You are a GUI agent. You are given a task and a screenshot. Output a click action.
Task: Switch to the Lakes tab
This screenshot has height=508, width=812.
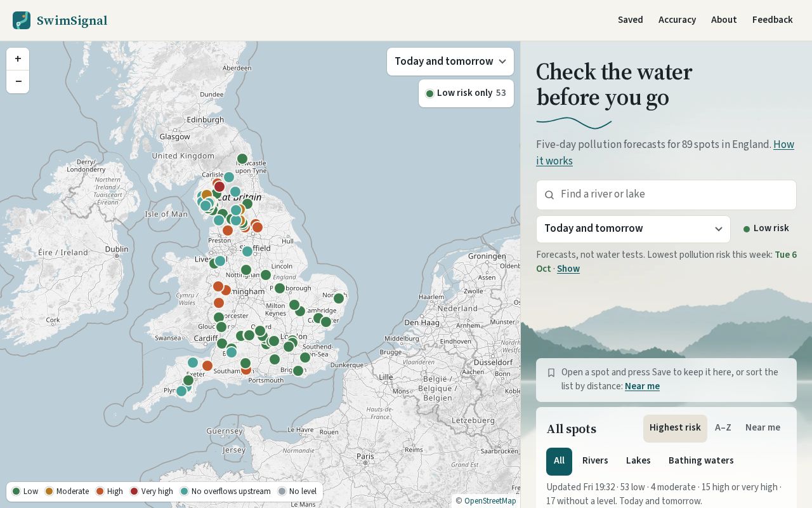(638, 461)
